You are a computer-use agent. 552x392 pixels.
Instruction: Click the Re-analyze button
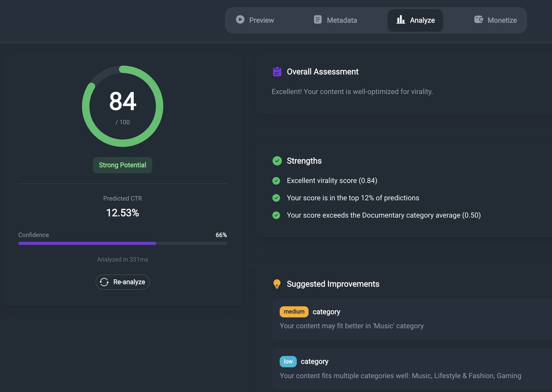[x=122, y=282]
